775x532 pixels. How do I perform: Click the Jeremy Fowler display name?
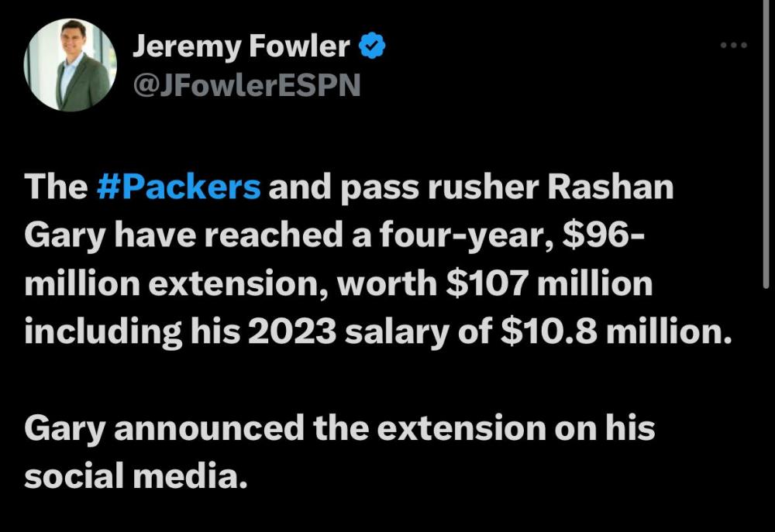pos(241,47)
